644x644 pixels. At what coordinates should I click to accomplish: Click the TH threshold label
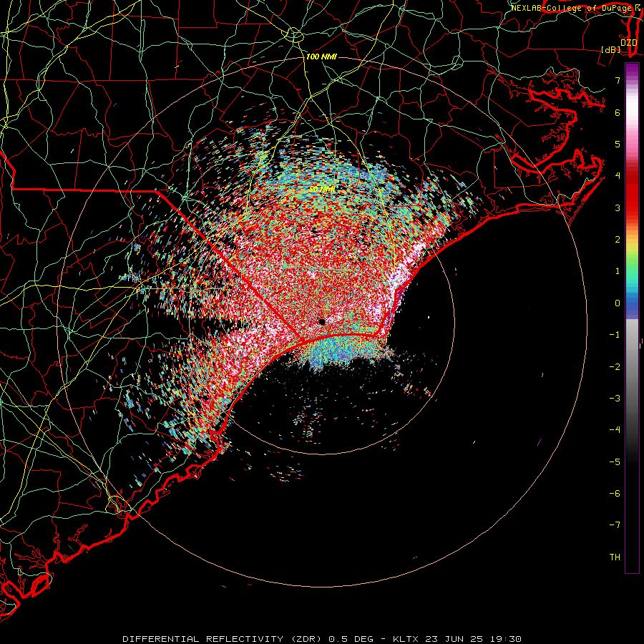click(x=615, y=557)
